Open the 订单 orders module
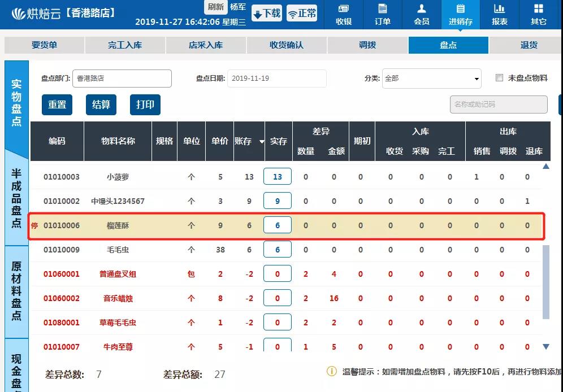 pyautogui.click(x=382, y=15)
